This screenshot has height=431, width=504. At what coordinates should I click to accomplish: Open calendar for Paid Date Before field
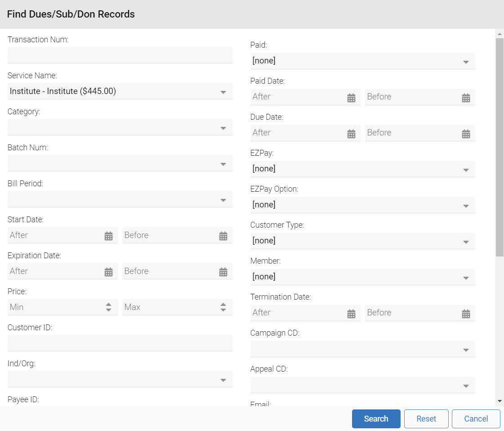(x=466, y=98)
